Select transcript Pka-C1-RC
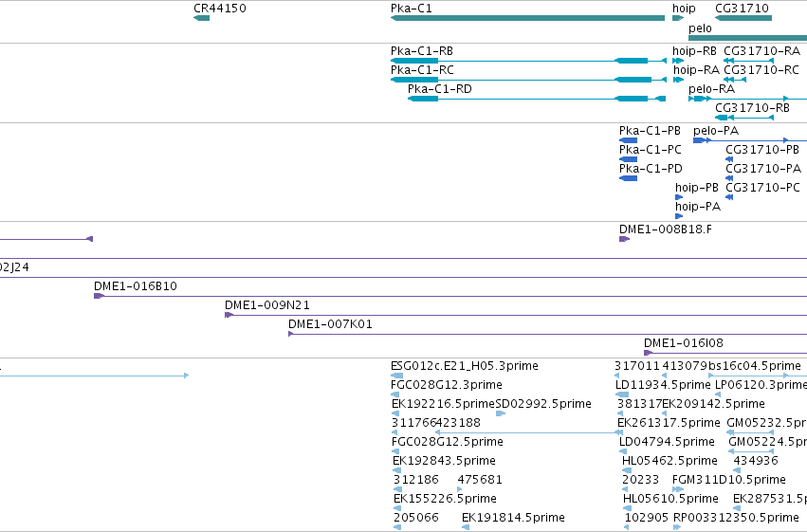 (x=528, y=80)
